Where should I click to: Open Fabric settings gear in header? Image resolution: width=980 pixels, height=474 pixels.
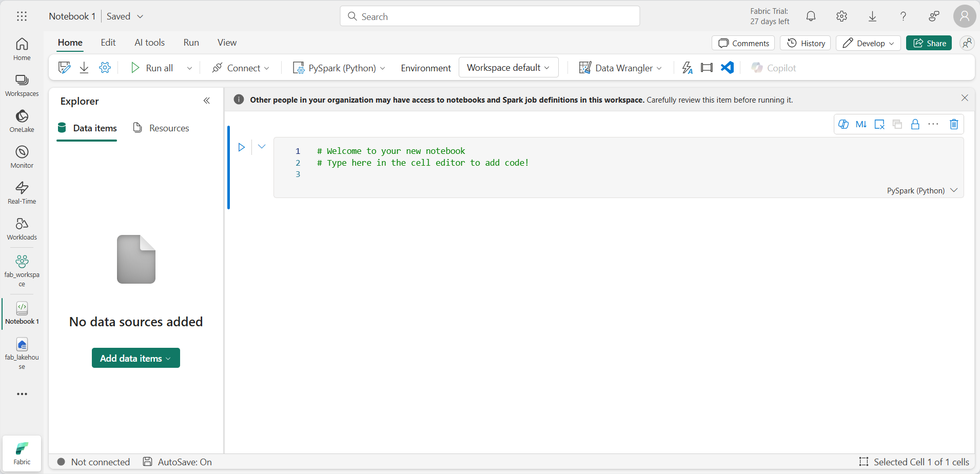click(x=841, y=16)
